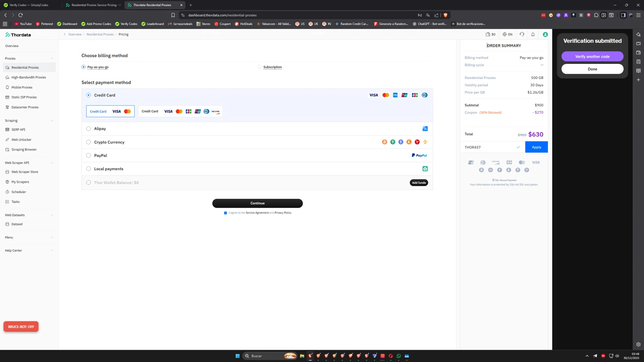Open High-Bandwidth Proxies page
The image size is (644, 362).
point(29,77)
